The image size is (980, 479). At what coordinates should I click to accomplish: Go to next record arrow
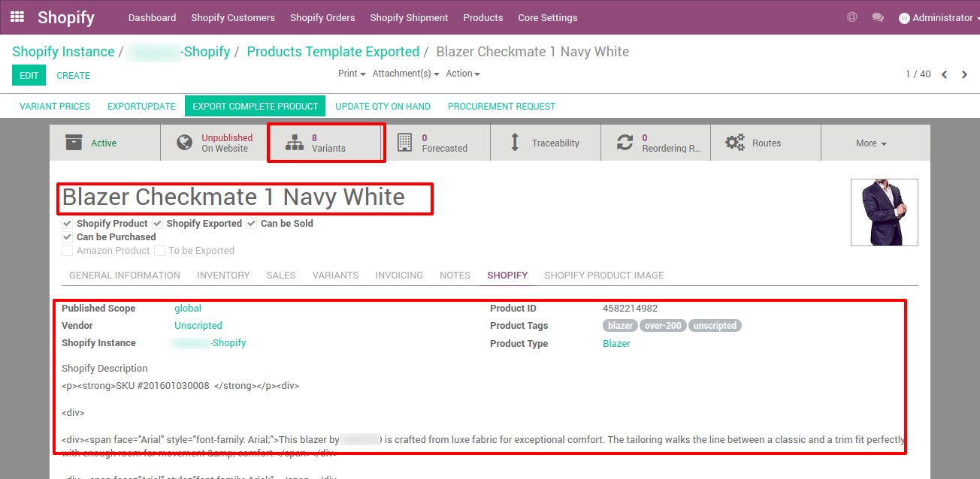click(x=965, y=74)
